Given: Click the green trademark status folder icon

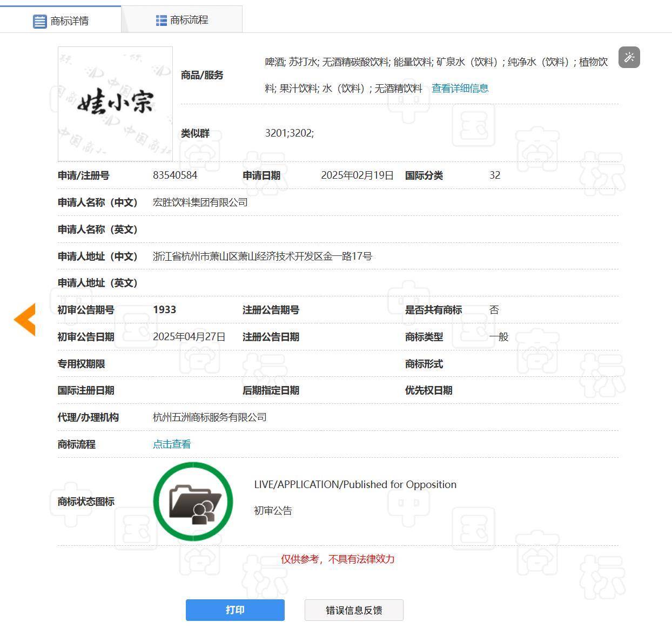Looking at the screenshot, I should pos(193,501).
